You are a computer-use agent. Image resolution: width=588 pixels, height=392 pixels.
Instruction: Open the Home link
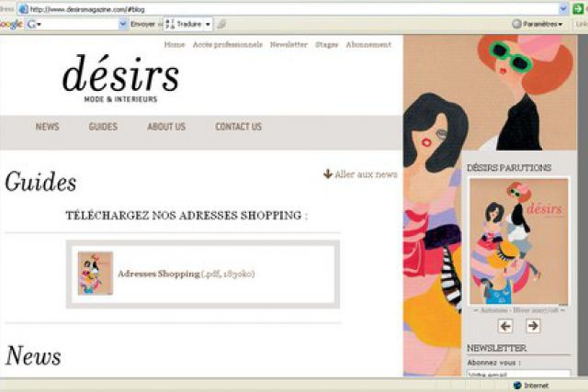click(175, 45)
